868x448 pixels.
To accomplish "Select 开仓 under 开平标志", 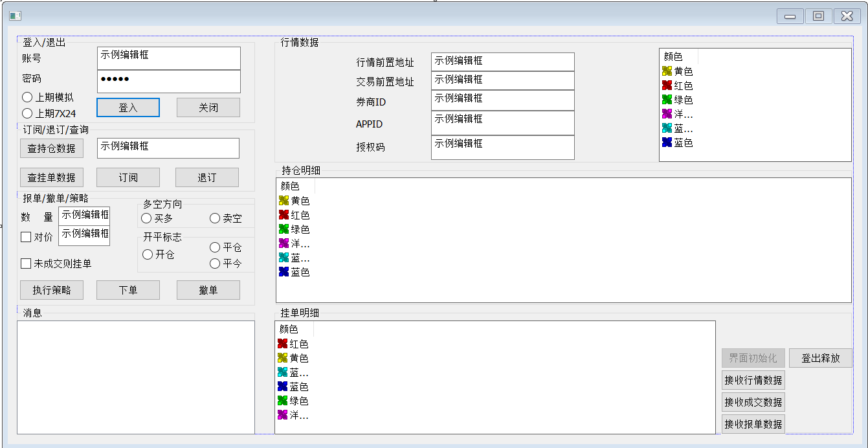I will tap(147, 254).
